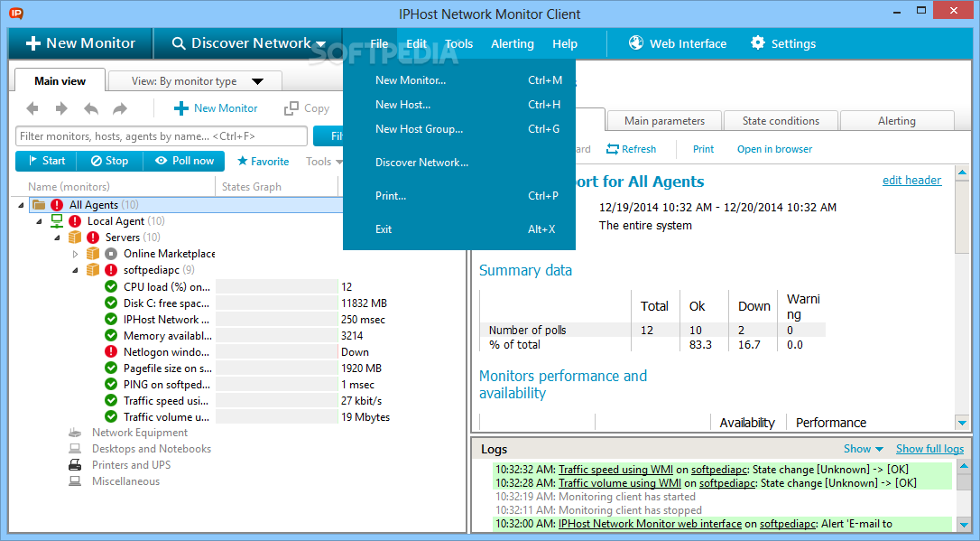Click the Printers and UPS printer icon
Screen dimensions: 980x541
click(75, 465)
